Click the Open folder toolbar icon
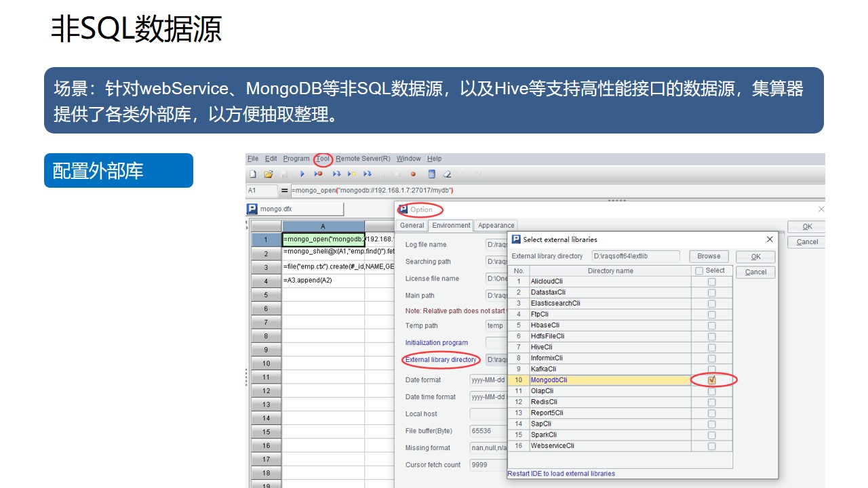 pos(268,174)
